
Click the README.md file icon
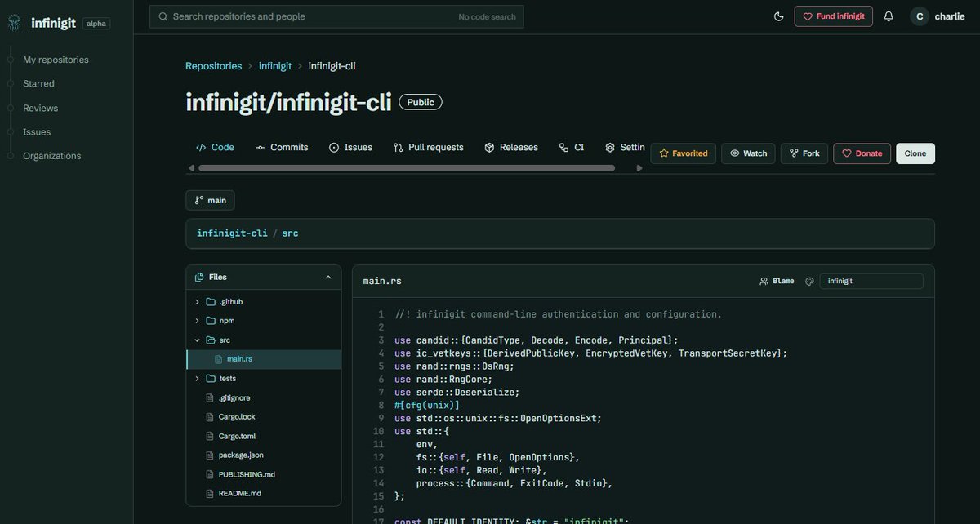tap(210, 494)
